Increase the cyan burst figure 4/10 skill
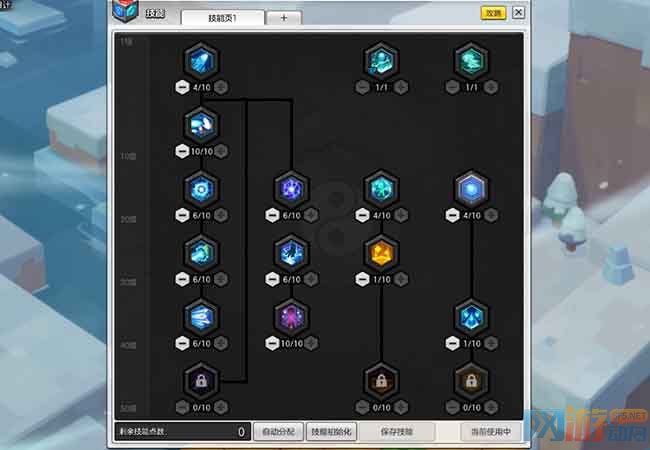Screen dimensions: 650x450 coord(401,215)
